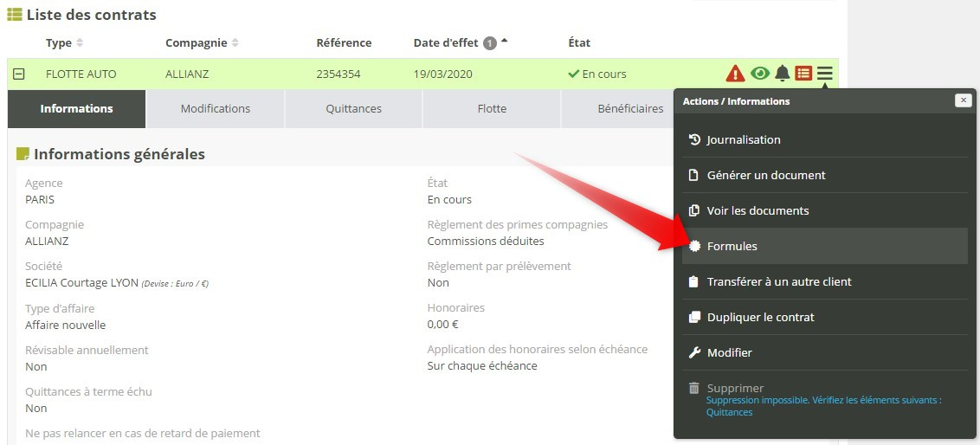Select Voir les documents

tap(758, 210)
